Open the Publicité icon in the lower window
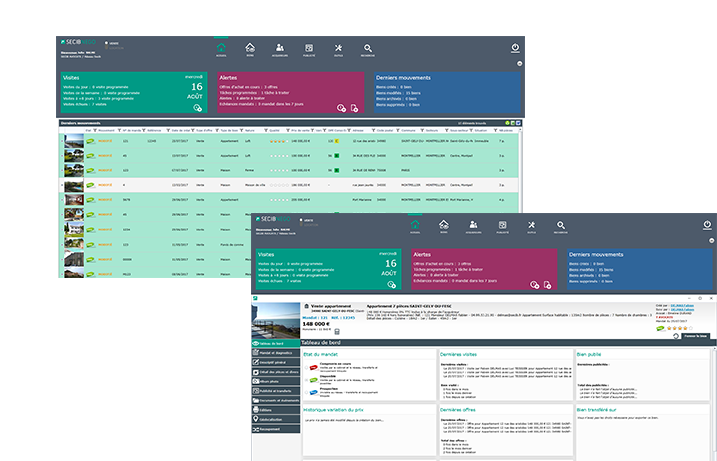The image size is (717, 461). coord(503,227)
